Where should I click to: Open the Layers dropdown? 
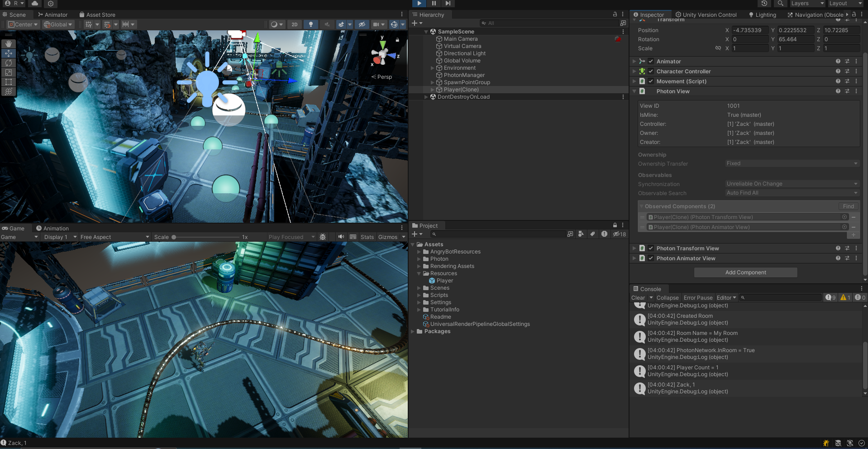(x=808, y=3)
